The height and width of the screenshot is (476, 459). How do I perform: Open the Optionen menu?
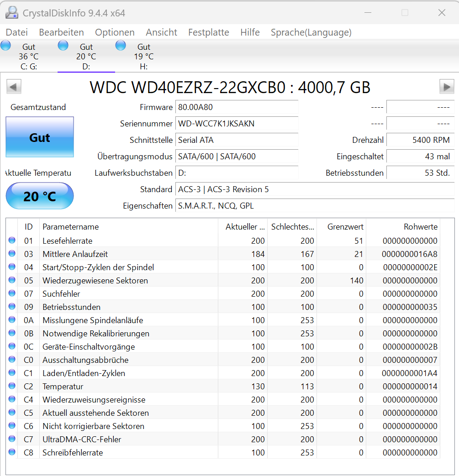(x=115, y=32)
